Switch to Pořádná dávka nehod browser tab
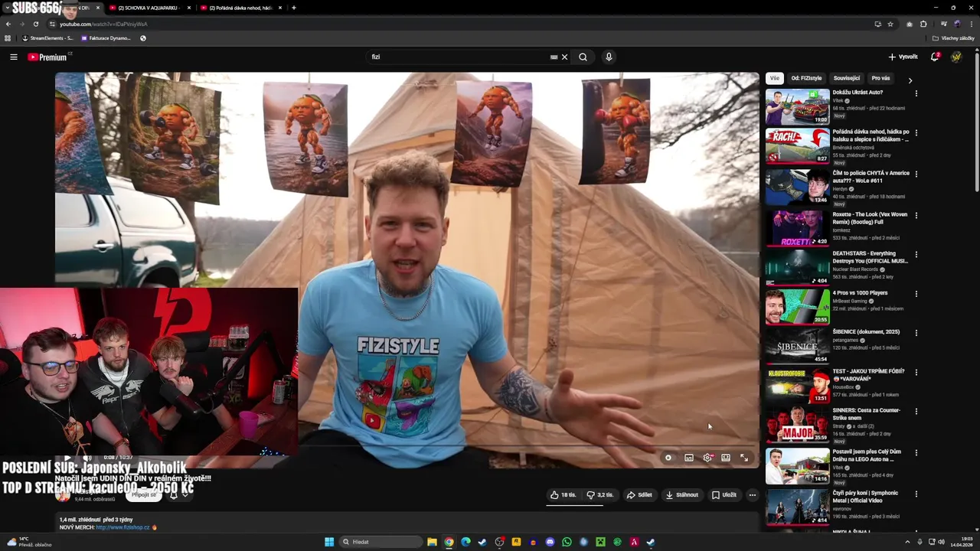 coord(240,8)
